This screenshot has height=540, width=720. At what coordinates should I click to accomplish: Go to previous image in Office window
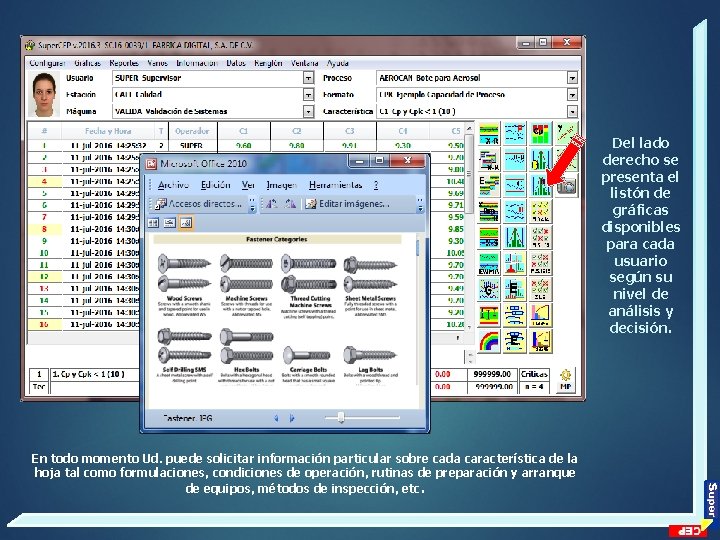point(276,418)
